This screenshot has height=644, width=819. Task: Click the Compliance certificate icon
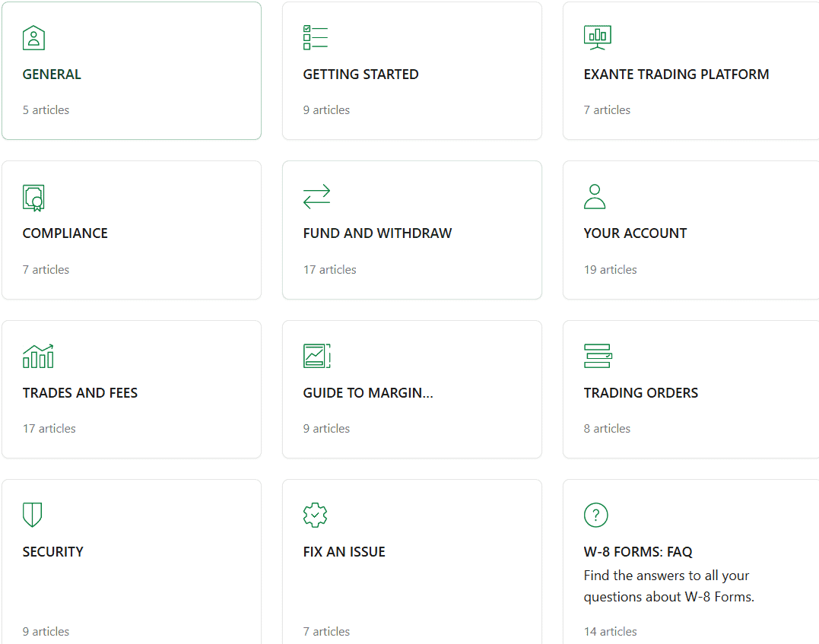33,198
